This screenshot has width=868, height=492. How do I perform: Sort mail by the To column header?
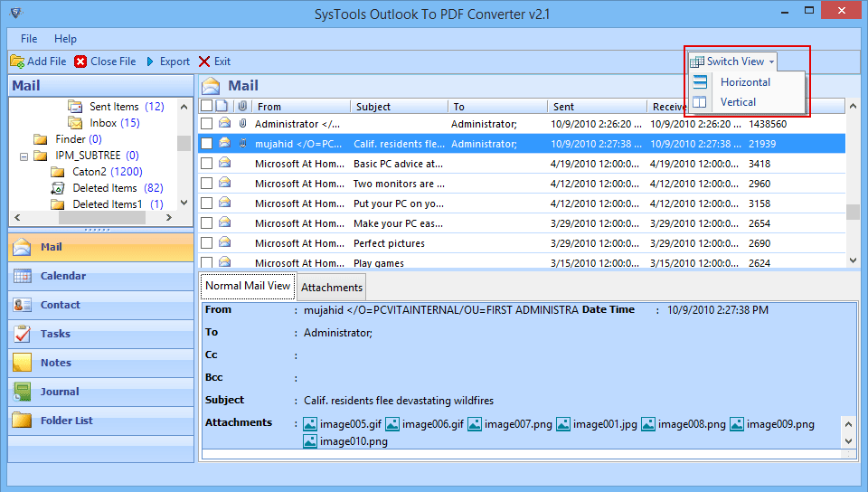click(x=497, y=106)
